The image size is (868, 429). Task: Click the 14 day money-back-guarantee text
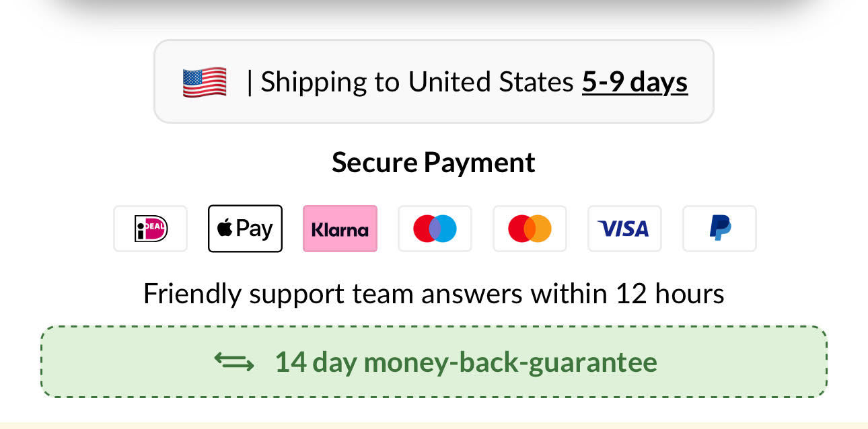click(466, 362)
